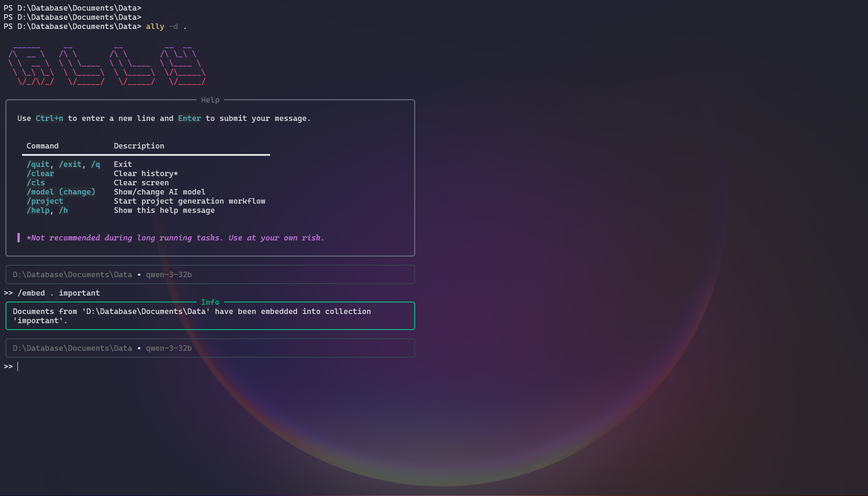868x496 pixels.
Task: Click the /help command entry
Action: (x=38, y=211)
